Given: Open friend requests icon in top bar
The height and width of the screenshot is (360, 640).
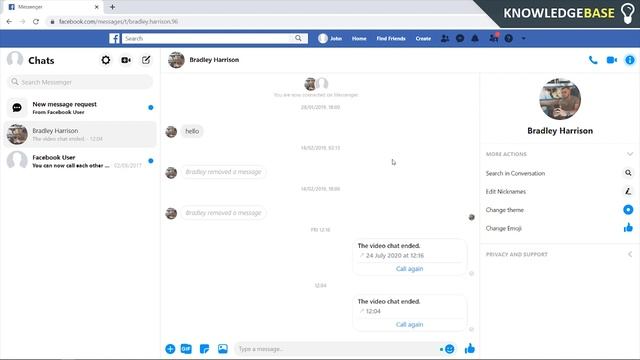Looking at the screenshot, I should (x=445, y=38).
